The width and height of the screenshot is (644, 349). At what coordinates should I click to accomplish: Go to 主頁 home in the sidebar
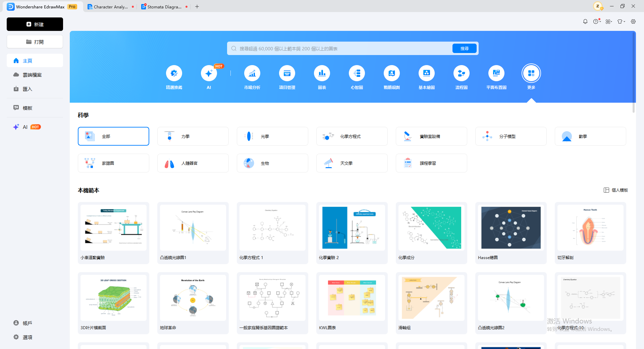[x=35, y=61]
